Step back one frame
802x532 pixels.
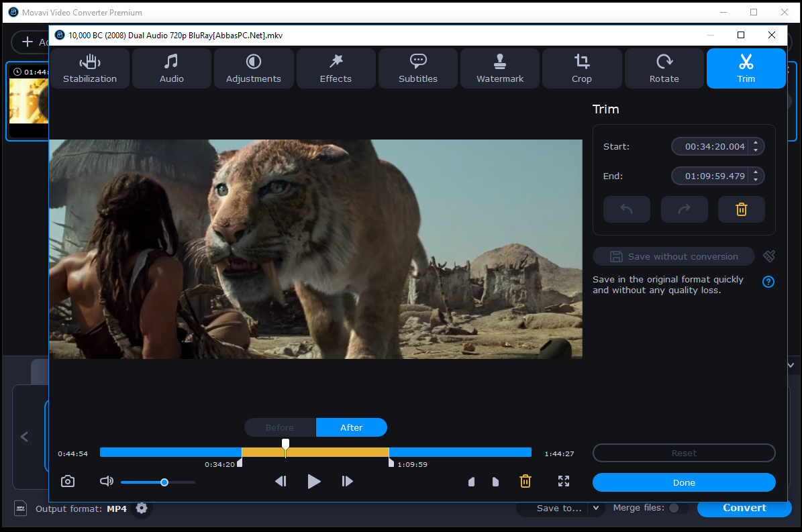click(281, 482)
